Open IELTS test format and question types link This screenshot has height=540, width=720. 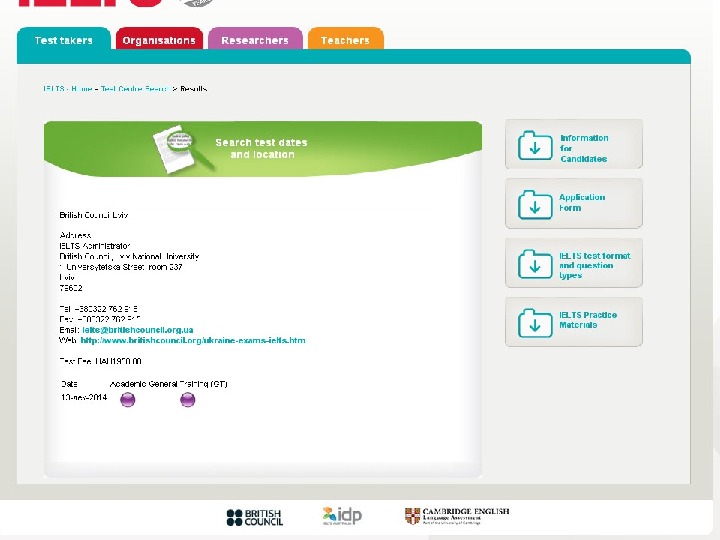click(595, 265)
